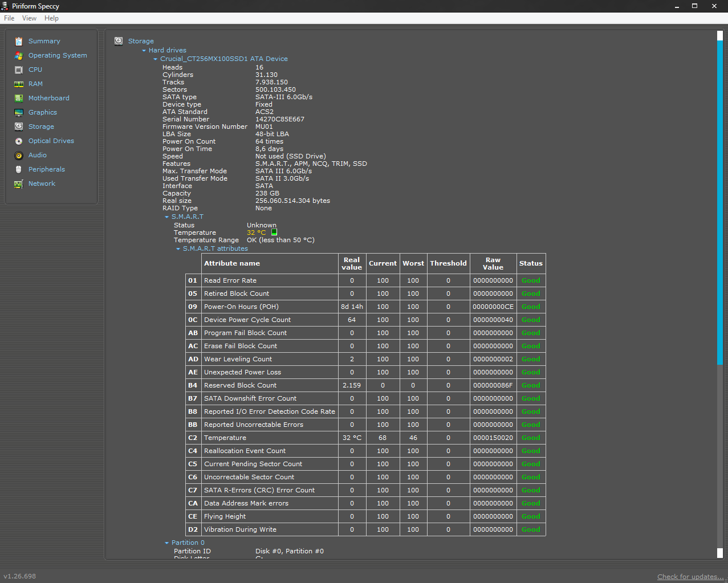Click the version number v1.26.698
This screenshot has width=728, height=583.
coord(20,576)
